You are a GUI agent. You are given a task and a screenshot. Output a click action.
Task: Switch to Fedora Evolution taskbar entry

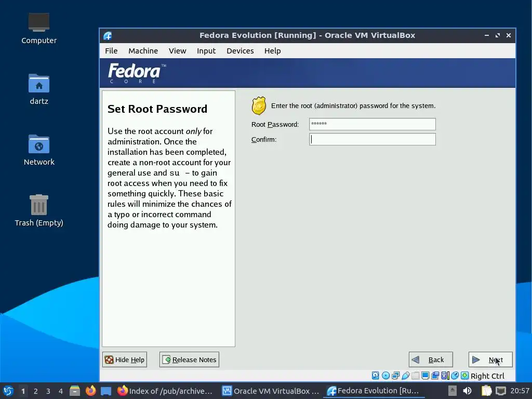374,391
